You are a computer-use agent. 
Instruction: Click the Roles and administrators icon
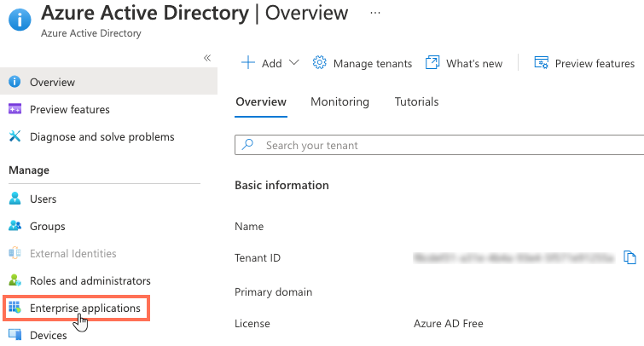tap(15, 280)
